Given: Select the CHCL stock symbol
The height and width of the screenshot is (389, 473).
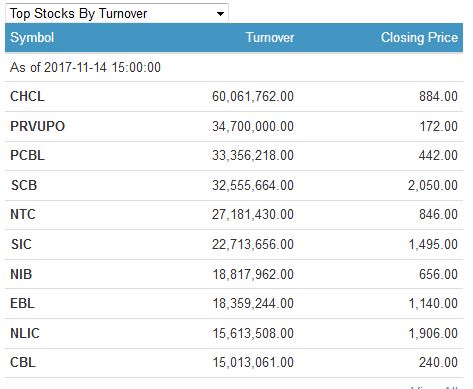Looking at the screenshot, I should click(27, 96).
